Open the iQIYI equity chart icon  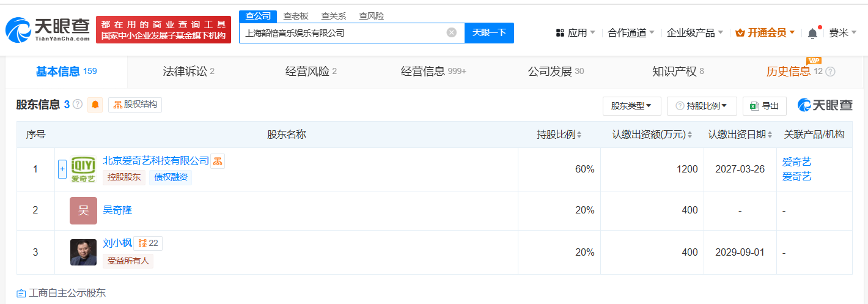(x=218, y=161)
